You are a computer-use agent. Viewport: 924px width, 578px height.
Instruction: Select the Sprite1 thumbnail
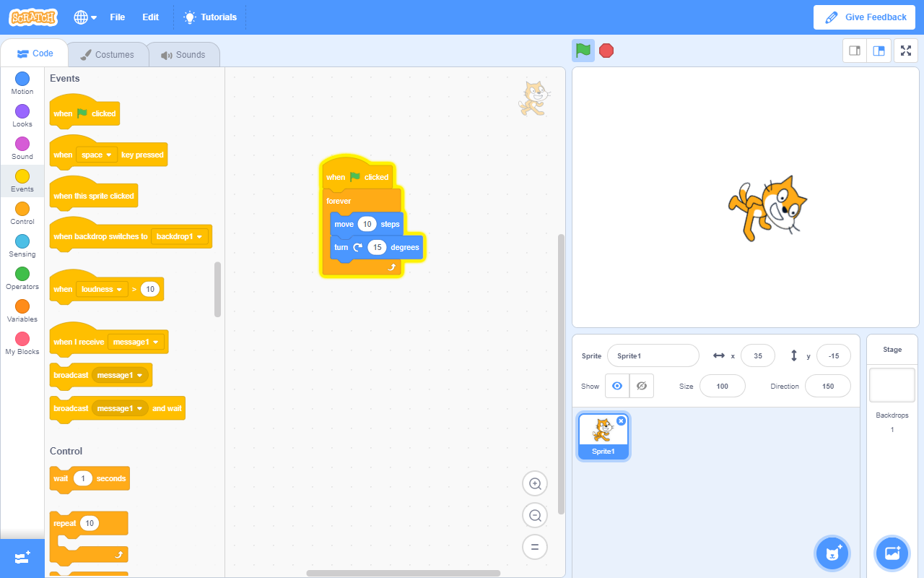(603, 433)
